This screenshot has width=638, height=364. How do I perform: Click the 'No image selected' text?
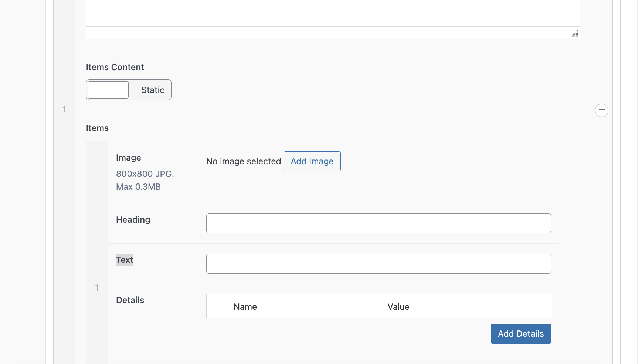tap(244, 161)
